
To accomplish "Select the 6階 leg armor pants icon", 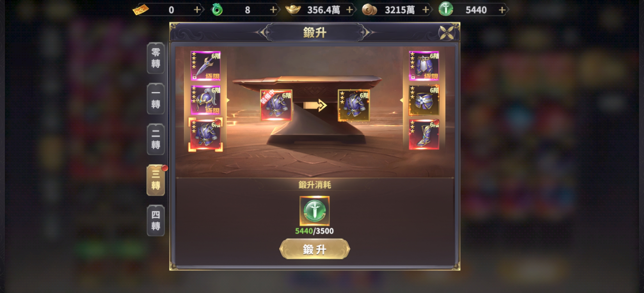I will (424, 66).
